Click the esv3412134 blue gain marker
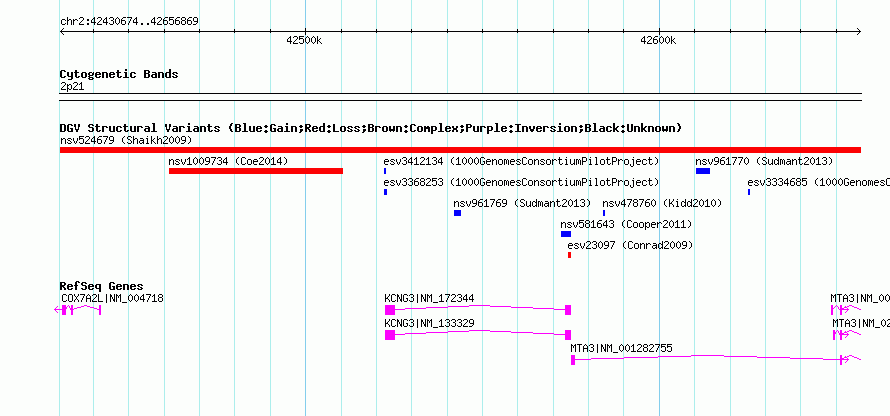This screenshot has width=890, height=416. [385, 171]
